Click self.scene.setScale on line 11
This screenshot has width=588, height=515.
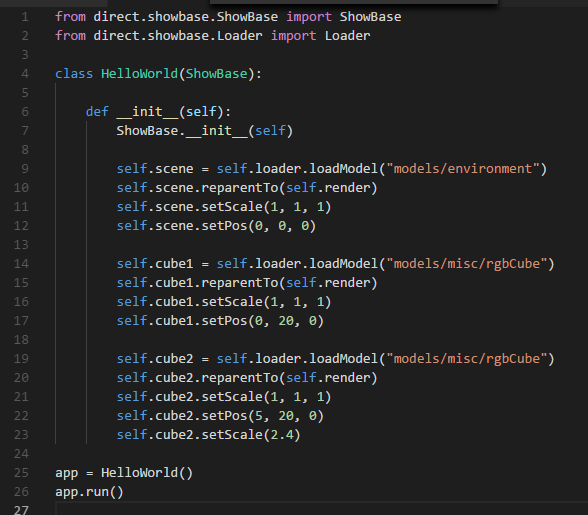224,207
